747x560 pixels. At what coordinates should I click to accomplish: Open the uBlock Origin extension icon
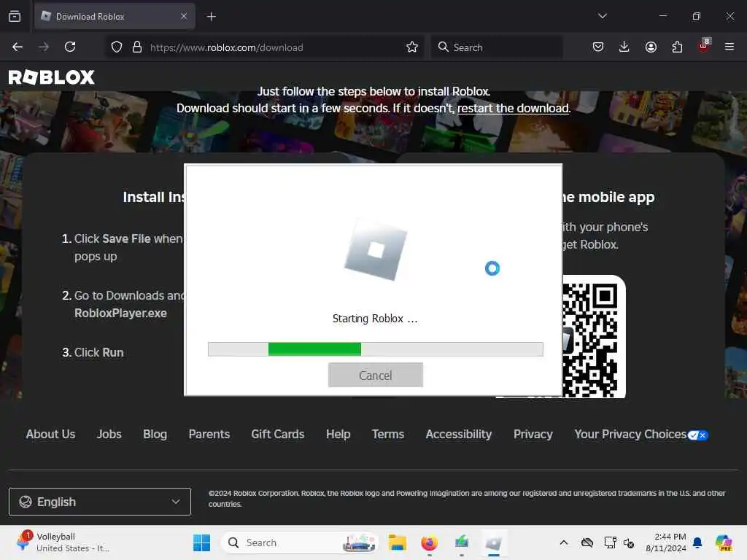[x=704, y=46]
